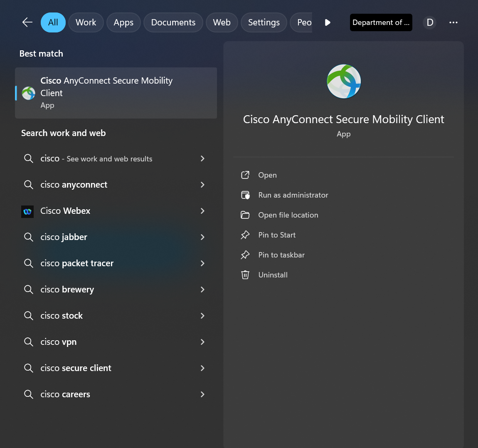Open the Department of ... organization button

[x=381, y=22]
